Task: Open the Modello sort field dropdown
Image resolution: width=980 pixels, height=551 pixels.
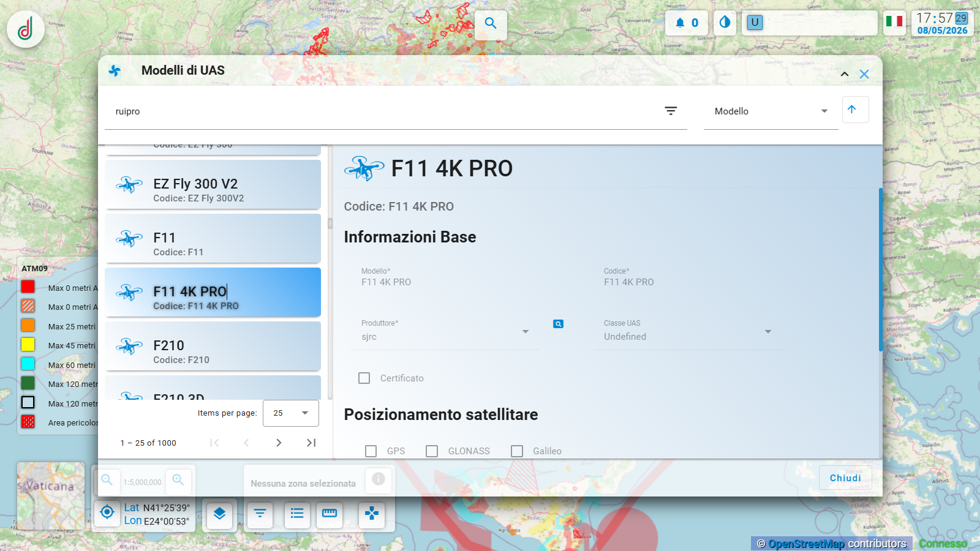Action: tap(771, 111)
